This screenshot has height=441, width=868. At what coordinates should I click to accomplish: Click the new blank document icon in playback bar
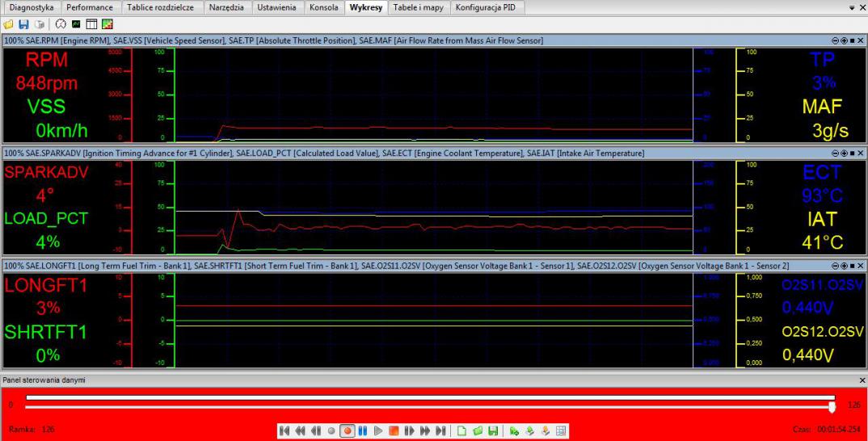[463, 430]
